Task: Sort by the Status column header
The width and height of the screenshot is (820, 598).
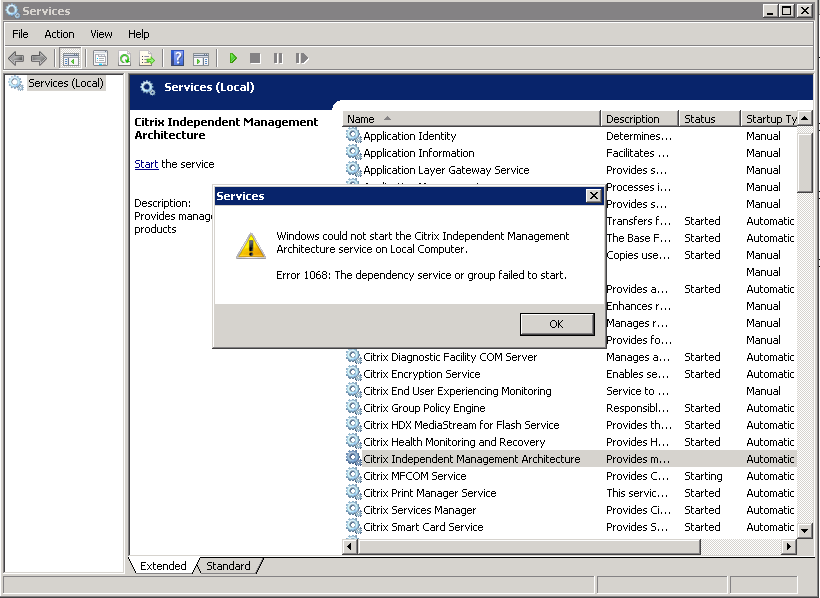Action: click(710, 119)
